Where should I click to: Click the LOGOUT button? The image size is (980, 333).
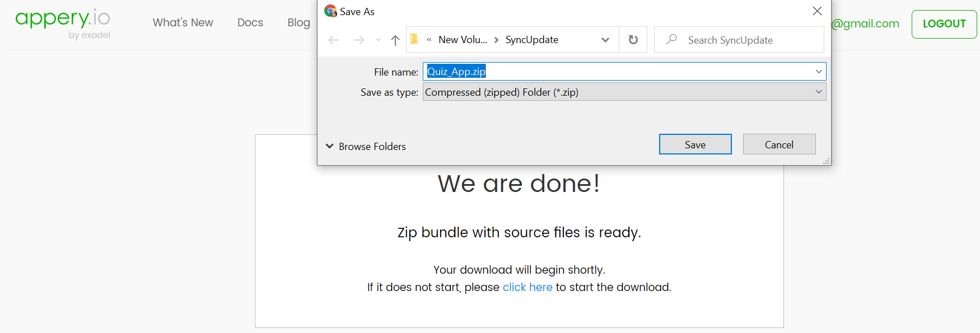click(944, 24)
